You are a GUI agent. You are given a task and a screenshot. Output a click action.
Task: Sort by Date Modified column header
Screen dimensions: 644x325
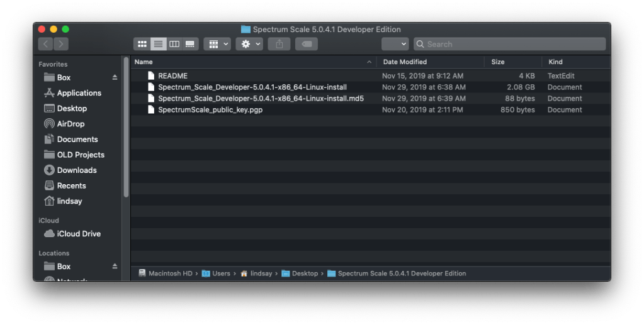[x=405, y=62]
